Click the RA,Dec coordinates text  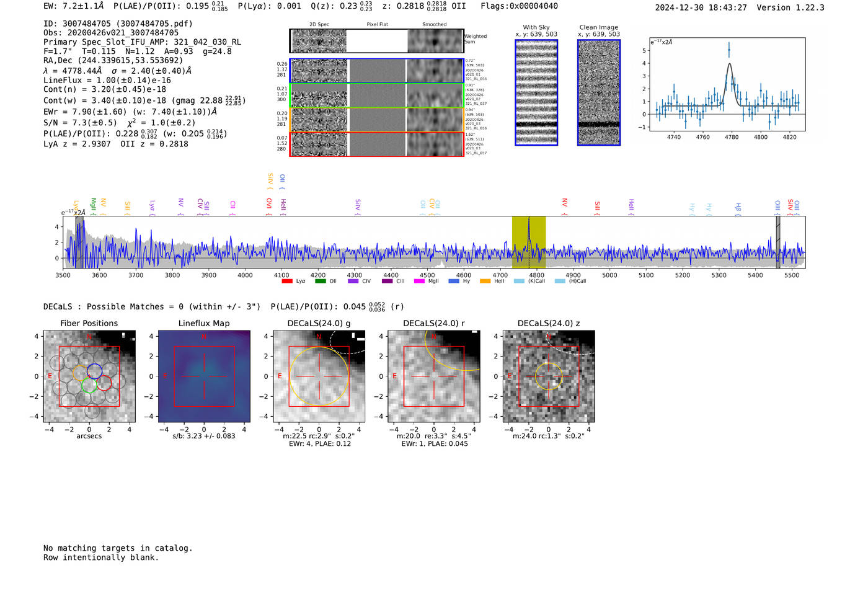[113, 60]
